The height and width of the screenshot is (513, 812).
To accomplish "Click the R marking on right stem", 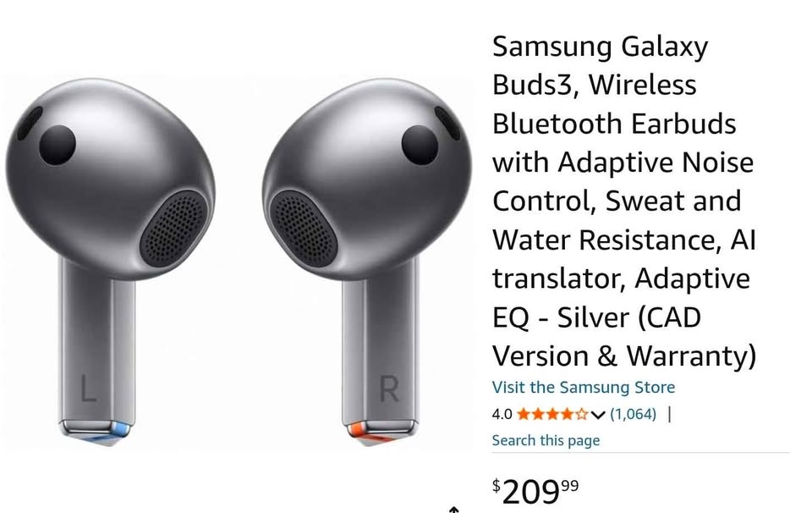I will pos(389,389).
